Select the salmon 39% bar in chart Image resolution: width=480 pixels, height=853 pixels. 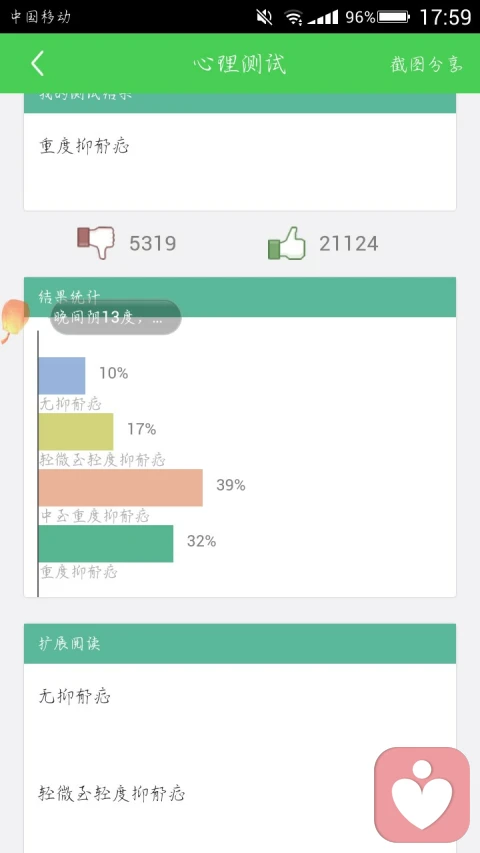pyautogui.click(x=121, y=487)
